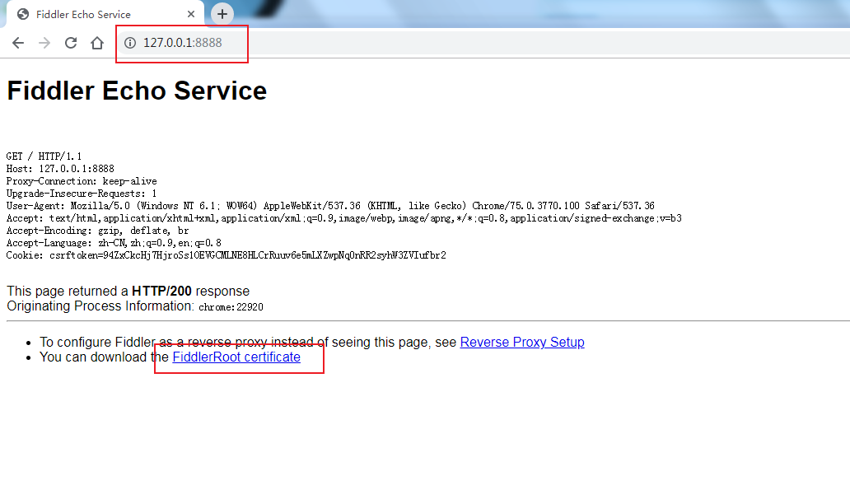The image size is (850, 504).
Task: View site information icon in address bar
Action: [x=130, y=43]
